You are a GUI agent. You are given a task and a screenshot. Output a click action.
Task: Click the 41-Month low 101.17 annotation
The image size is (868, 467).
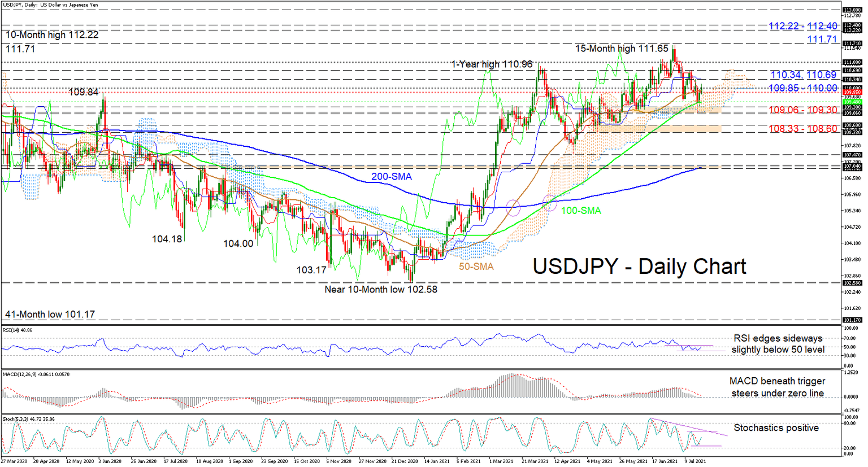pyautogui.click(x=49, y=313)
